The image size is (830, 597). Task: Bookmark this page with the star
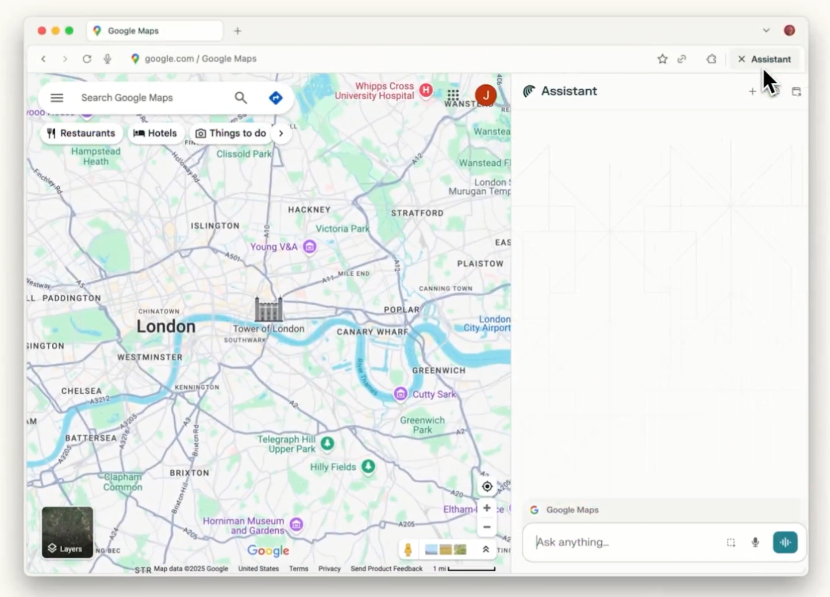[x=662, y=59]
